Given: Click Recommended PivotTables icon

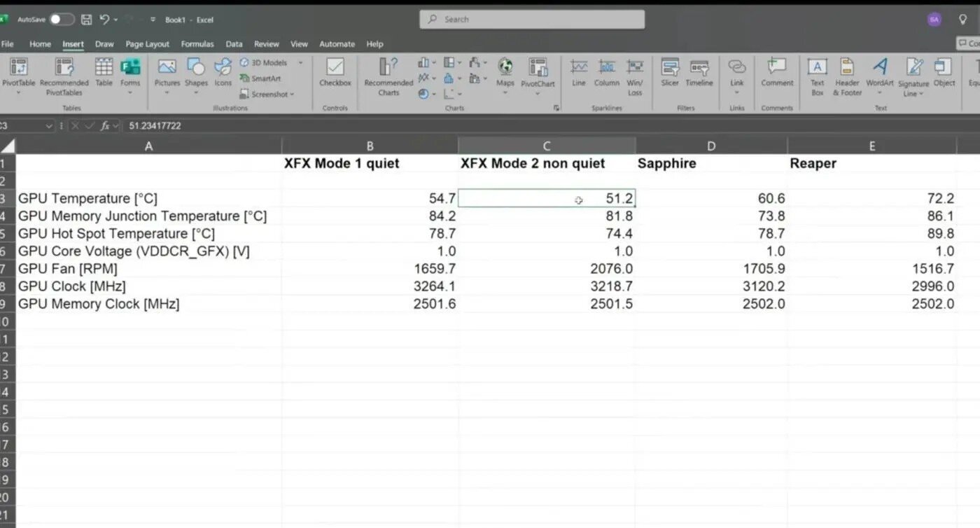Looking at the screenshot, I should click(x=64, y=68).
